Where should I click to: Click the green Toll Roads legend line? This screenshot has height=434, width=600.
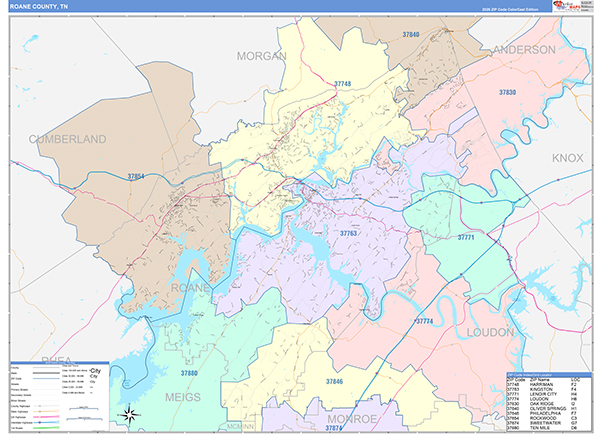(46, 428)
